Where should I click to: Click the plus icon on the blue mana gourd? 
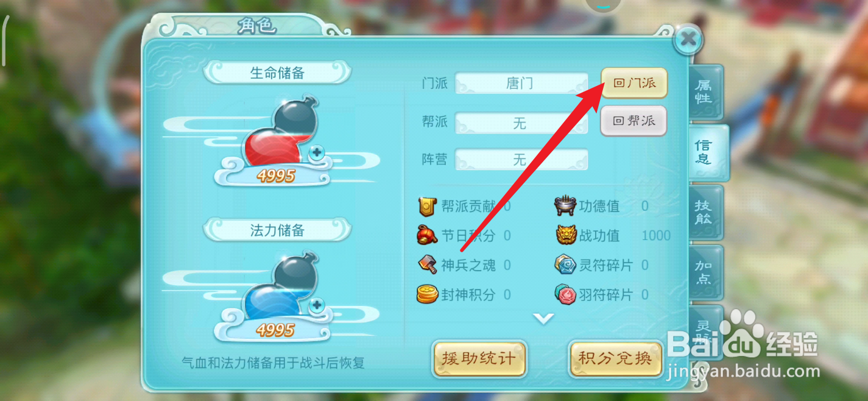point(316,305)
